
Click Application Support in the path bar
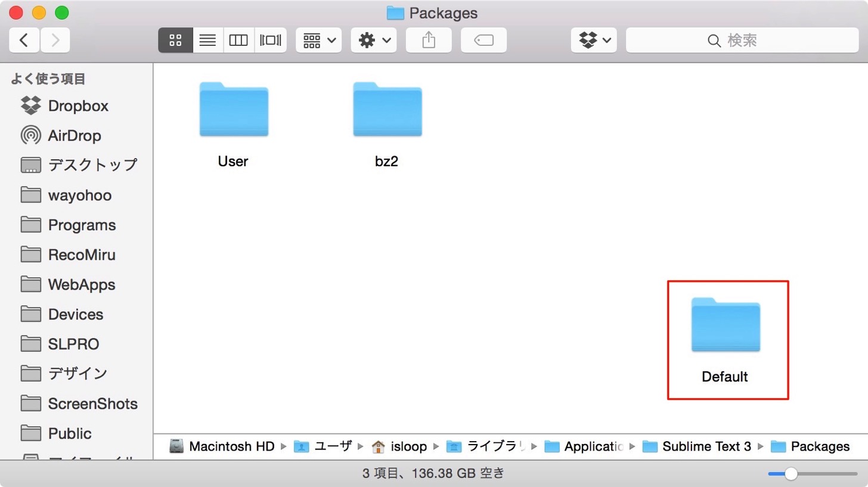(x=584, y=446)
